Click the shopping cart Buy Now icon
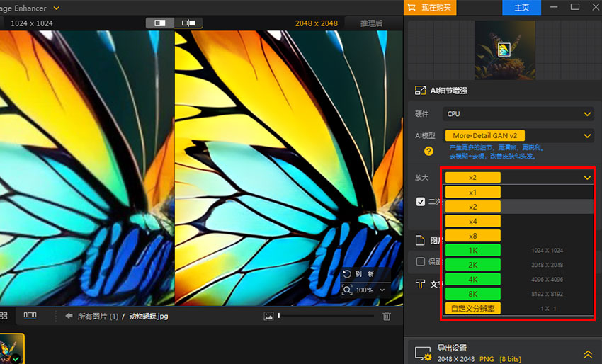Image resolution: width=602 pixels, height=364 pixels. pos(411,8)
